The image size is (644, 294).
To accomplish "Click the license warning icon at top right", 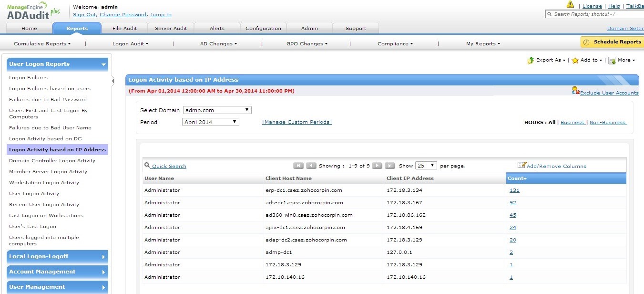I will [570, 5].
